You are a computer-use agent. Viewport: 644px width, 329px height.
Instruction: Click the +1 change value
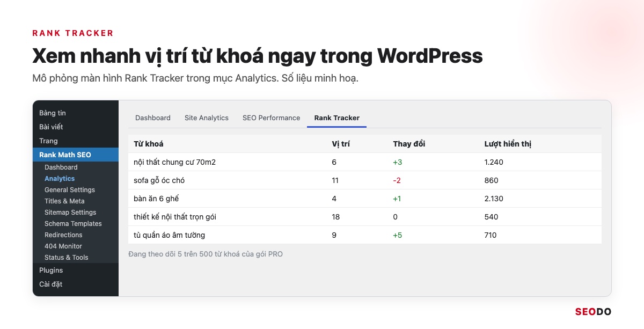(397, 199)
